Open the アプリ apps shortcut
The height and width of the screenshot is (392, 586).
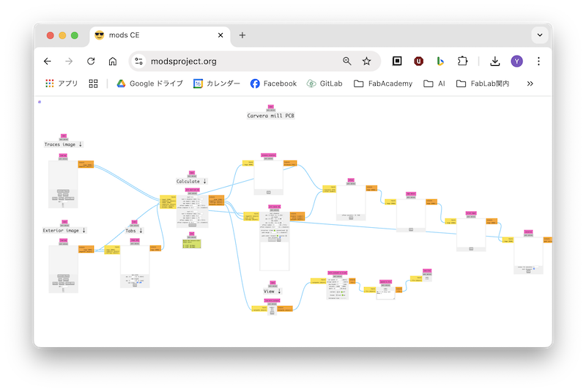click(62, 84)
